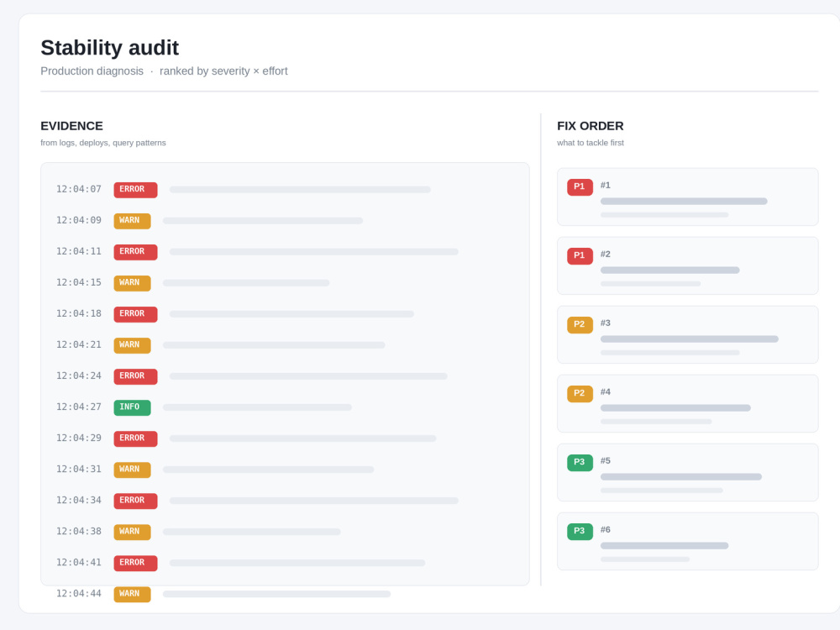The image size is (840, 630).
Task: Click the #3 label in fix order
Action: coord(606,323)
